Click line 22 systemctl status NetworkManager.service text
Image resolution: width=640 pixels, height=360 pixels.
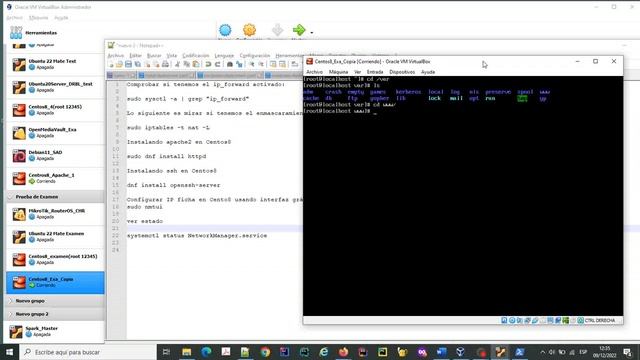[x=197, y=236]
